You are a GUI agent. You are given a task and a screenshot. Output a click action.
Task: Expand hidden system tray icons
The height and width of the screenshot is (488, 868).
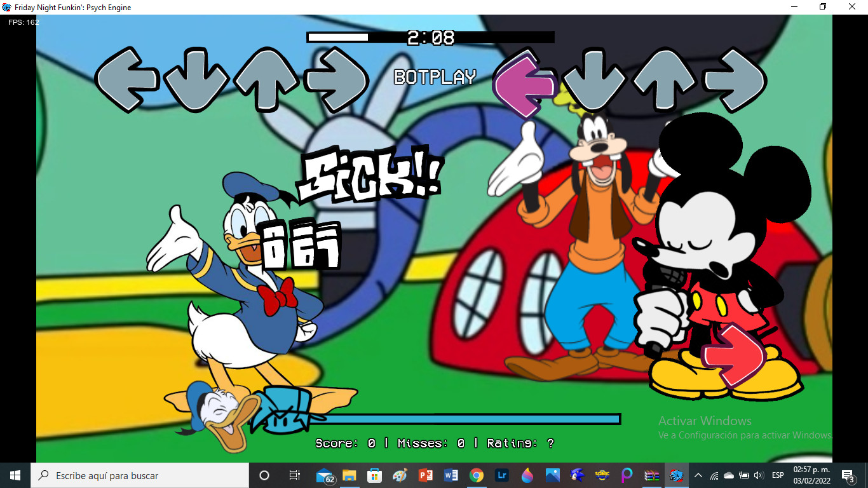tap(698, 475)
